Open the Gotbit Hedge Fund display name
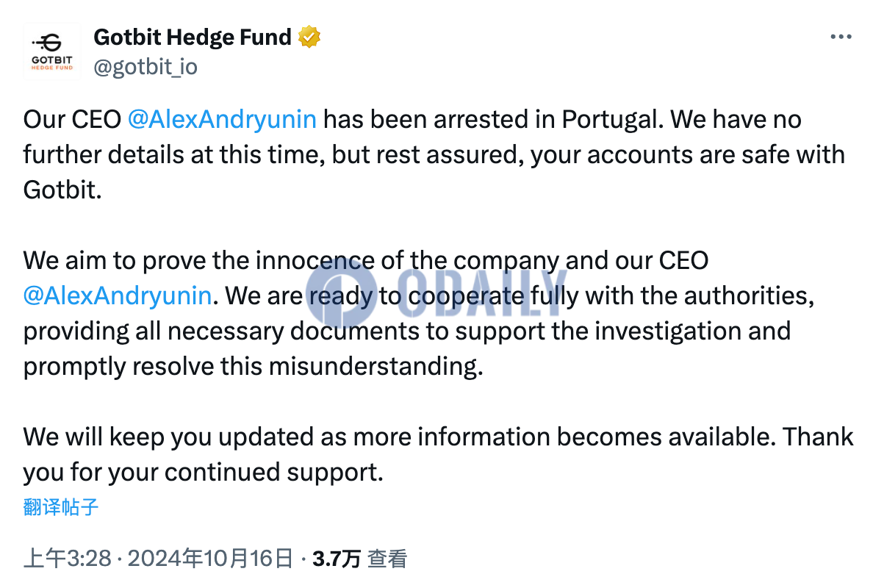This screenshot has height=588, width=873. (193, 37)
